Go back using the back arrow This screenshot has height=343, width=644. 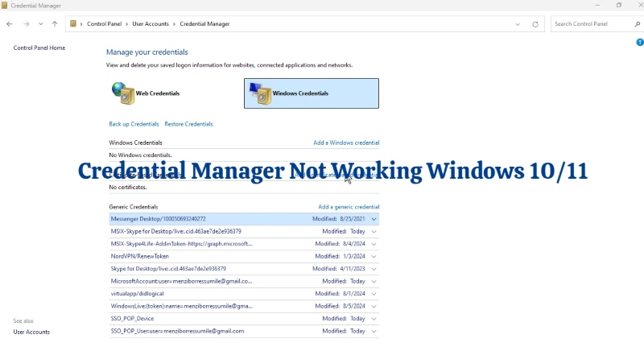point(10,24)
